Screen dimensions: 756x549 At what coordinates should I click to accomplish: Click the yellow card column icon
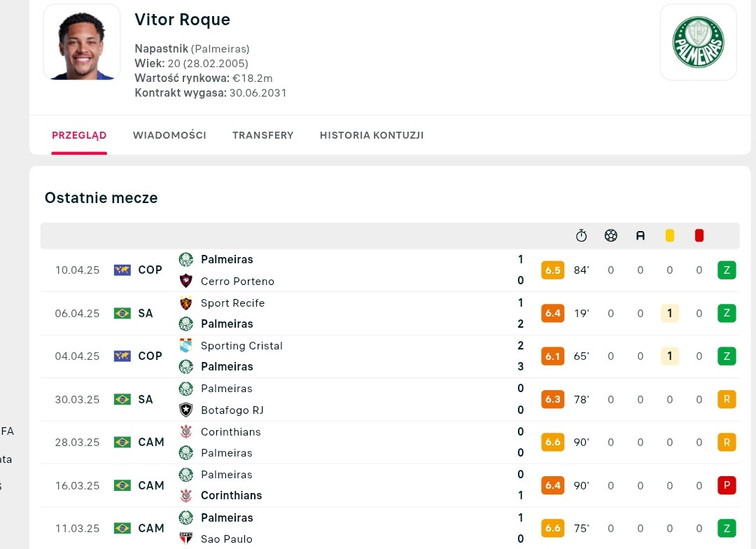[670, 235]
